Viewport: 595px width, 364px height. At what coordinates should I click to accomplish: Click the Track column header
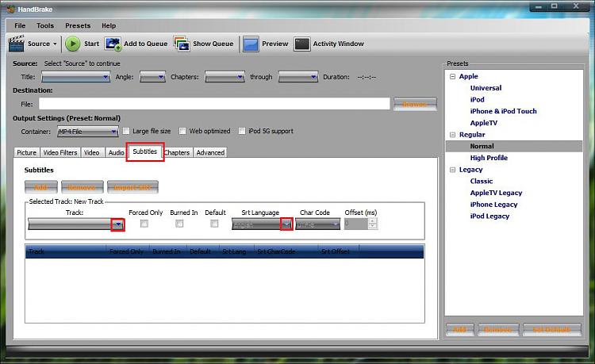click(66, 251)
